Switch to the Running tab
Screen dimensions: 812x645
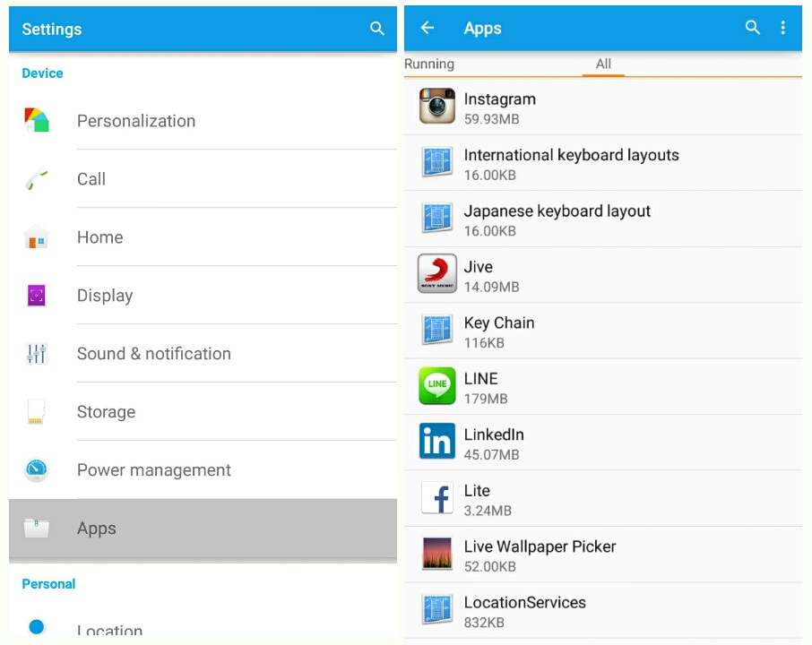click(429, 64)
